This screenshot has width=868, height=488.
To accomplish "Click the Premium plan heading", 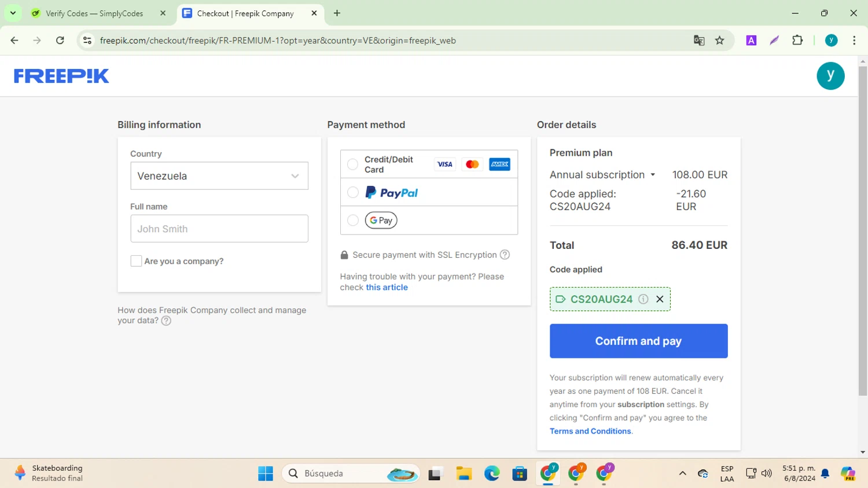I will pyautogui.click(x=581, y=153).
